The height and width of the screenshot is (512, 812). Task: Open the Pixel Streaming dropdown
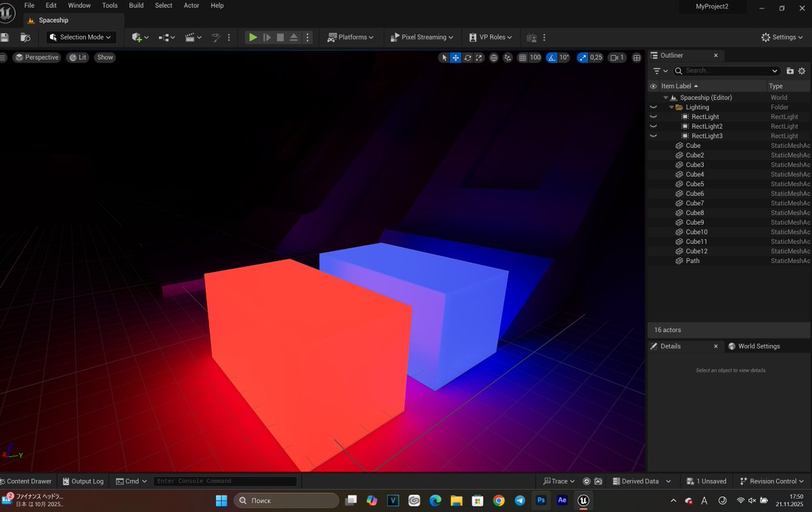coord(422,37)
